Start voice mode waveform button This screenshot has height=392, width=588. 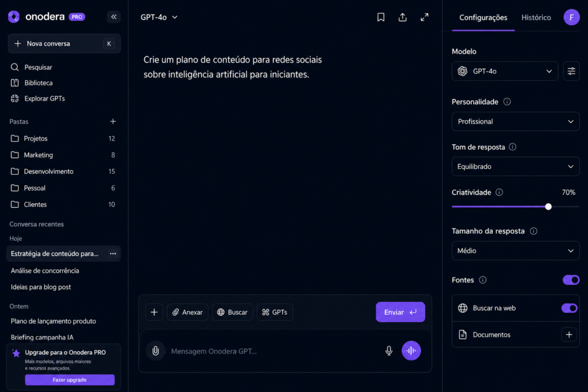pyautogui.click(x=411, y=351)
